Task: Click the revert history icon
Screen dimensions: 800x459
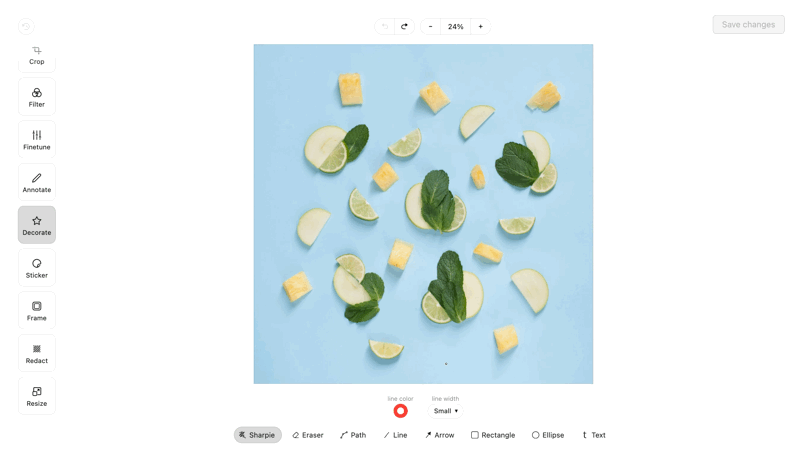Action: (27, 27)
